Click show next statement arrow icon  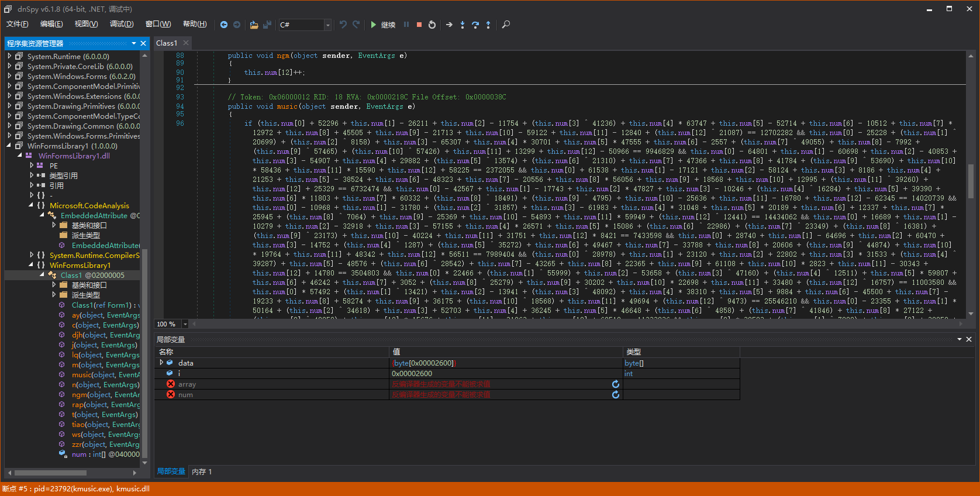point(449,25)
